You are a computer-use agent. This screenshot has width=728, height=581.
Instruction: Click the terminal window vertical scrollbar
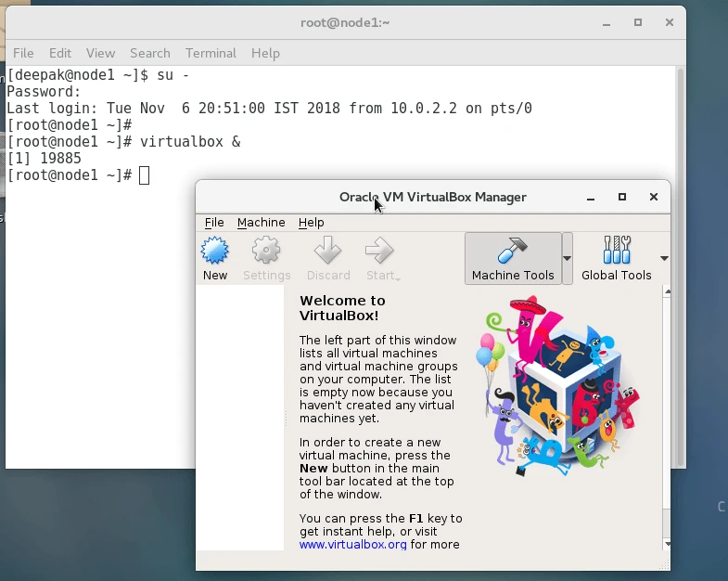[680, 267]
